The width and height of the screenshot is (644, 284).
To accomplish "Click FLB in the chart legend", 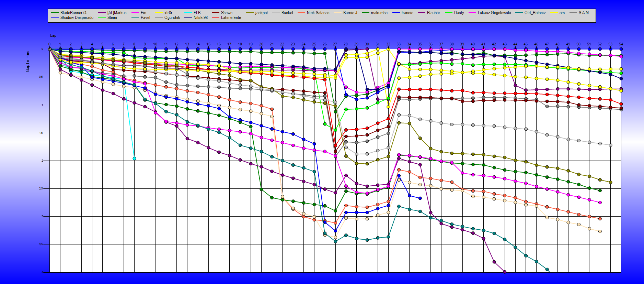I will [197, 13].
